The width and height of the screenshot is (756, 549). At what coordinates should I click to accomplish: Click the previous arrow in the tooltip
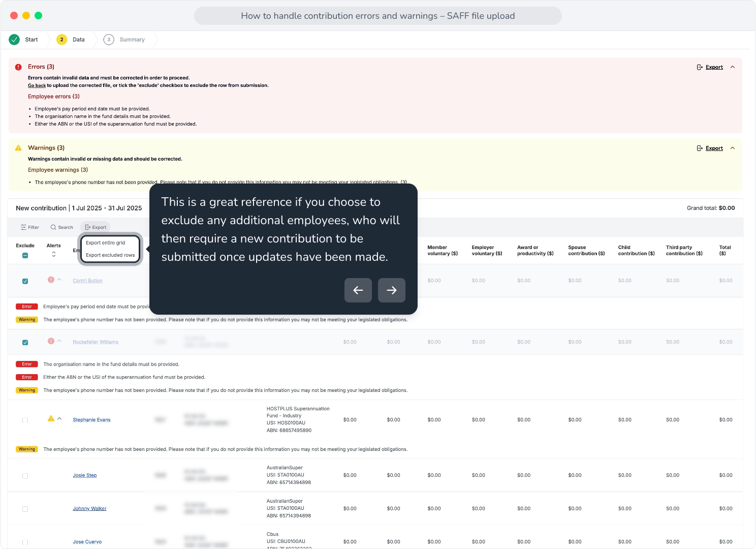(358, 290)
